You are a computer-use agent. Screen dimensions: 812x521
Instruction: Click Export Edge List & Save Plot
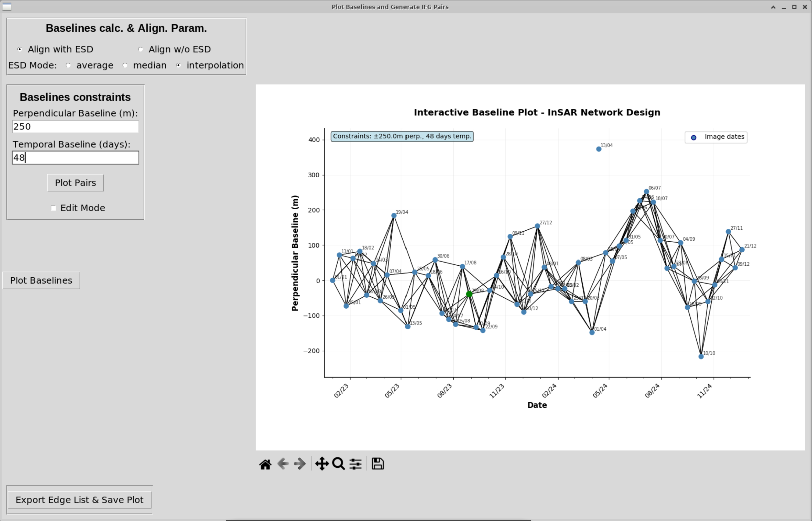click(x=80, y=500)
